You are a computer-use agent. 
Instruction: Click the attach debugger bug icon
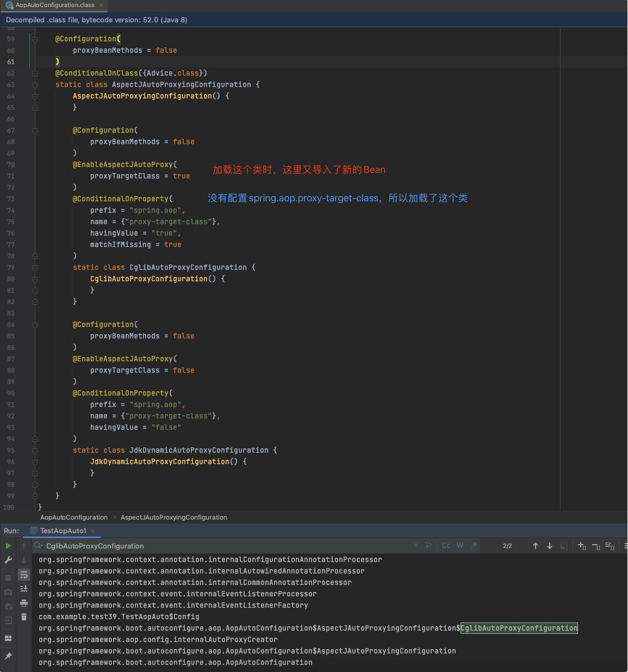coord(8,606)
